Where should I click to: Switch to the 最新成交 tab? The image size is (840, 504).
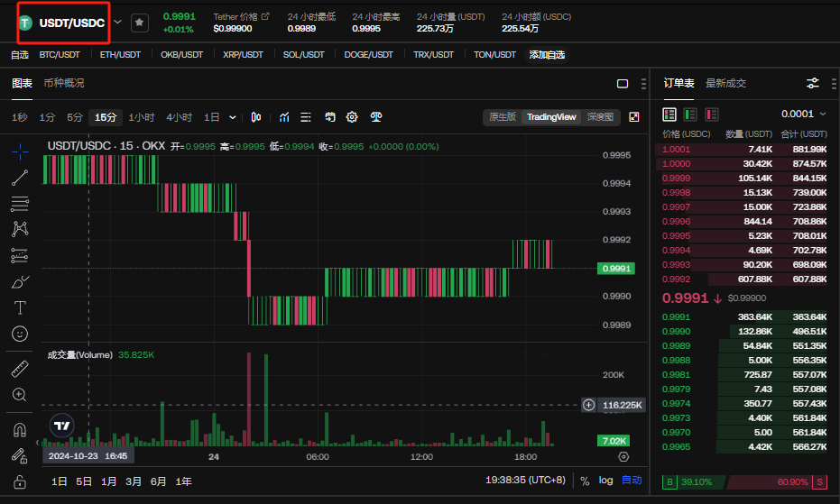pos(726,83)
